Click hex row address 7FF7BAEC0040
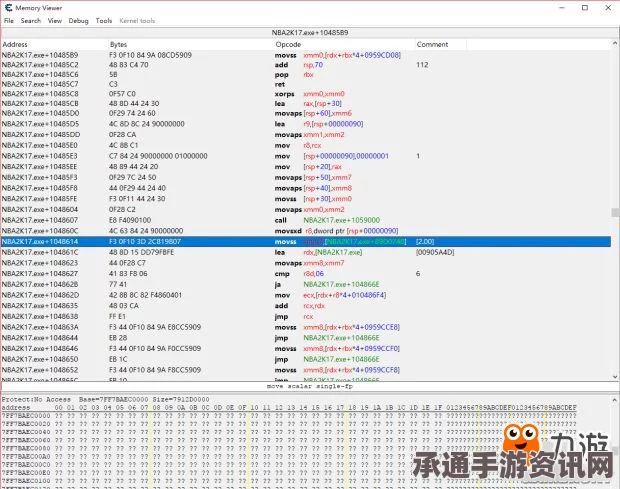 point(26,432)
